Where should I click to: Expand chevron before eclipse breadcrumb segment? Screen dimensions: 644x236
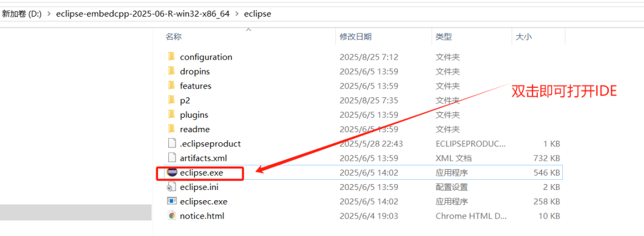pyautogui.click(x=237, y=14)
